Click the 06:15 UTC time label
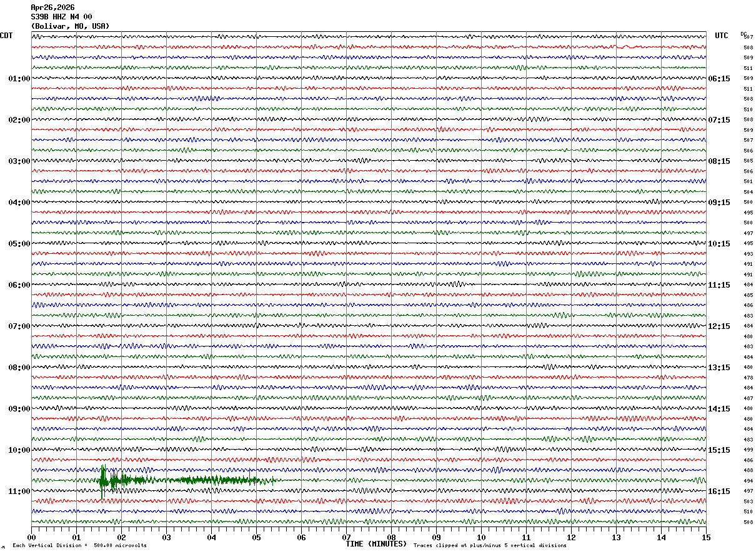 719,79
